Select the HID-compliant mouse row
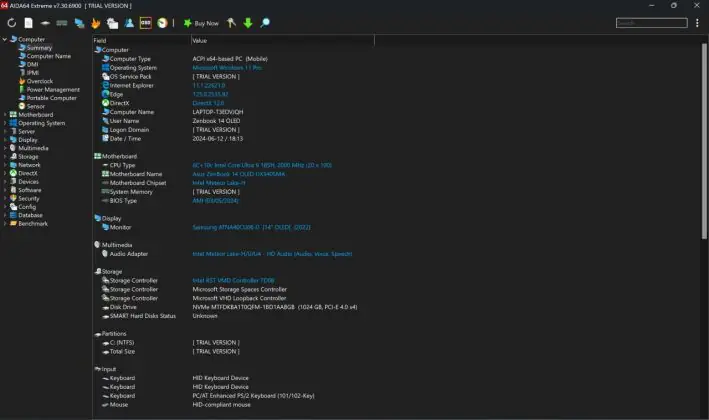This screenshot has width=709, height=420. click(x=176, y=405)
